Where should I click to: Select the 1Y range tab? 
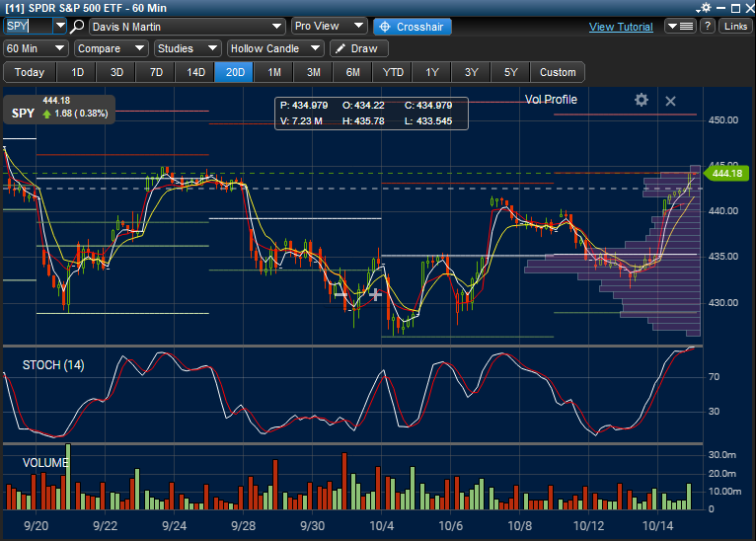[x=432, y=72]
